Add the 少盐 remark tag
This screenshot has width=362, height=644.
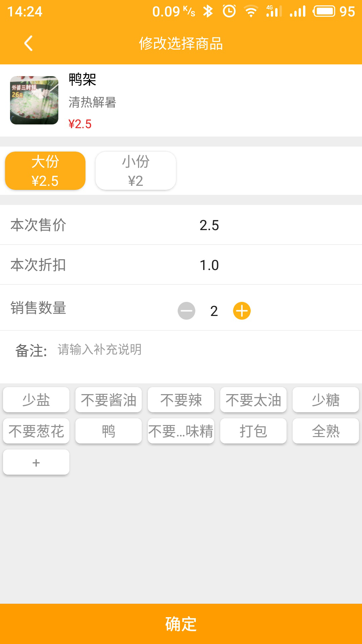click(36, 400)
